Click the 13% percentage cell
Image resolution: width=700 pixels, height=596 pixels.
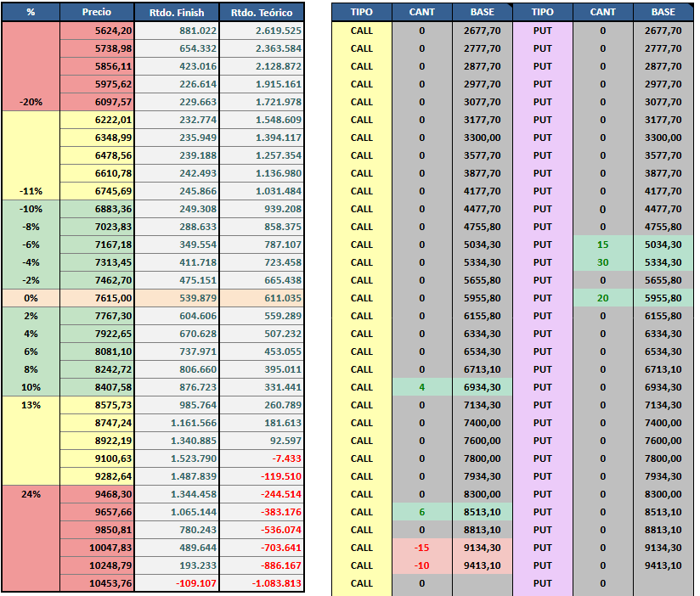(31, 405)
